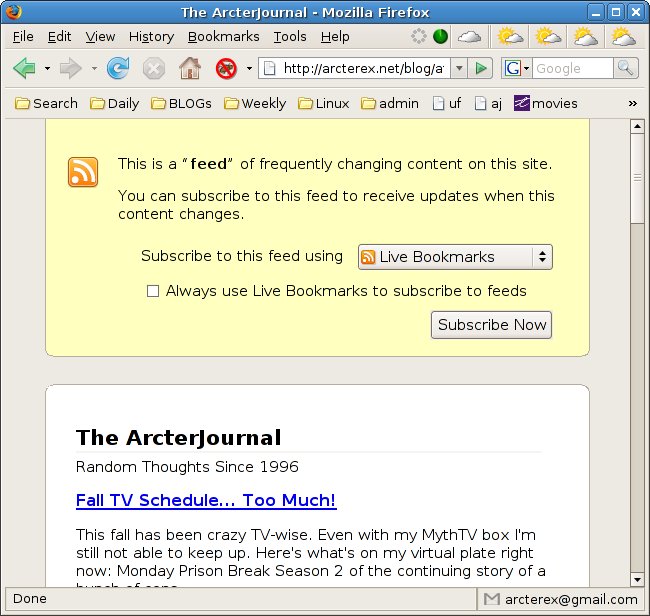
Task: Click the grey Forward arrow button
Action: click(70, 68)
